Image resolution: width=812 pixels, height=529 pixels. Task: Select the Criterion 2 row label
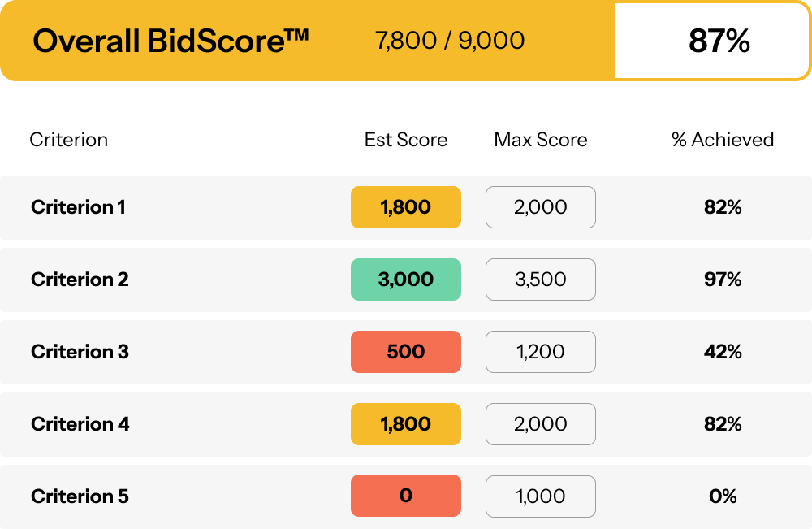(80, 280)
